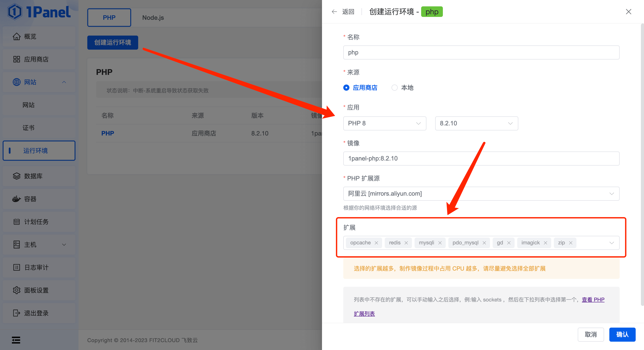
Task: Click the 返回 text link
Action: (x=348, y=12)
